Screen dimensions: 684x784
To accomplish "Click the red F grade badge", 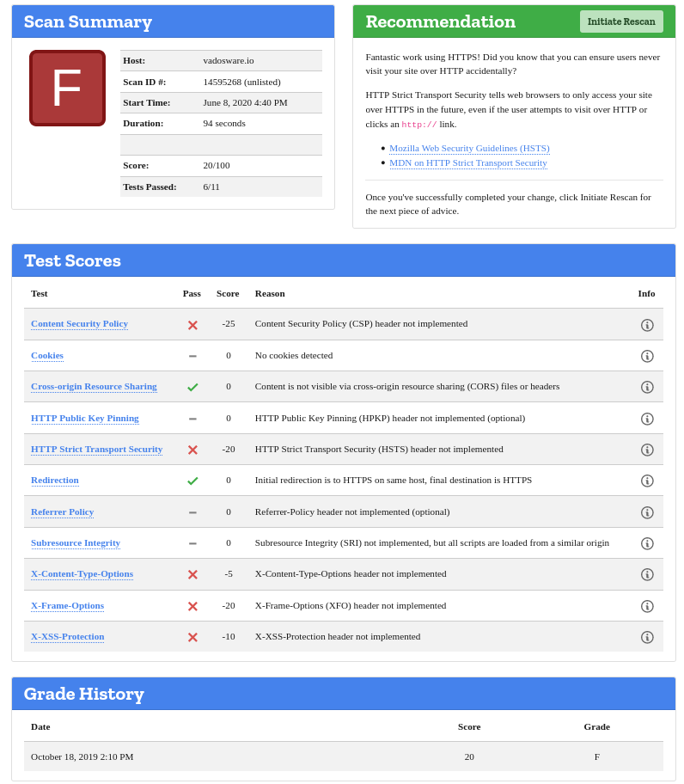I will tap(67, 88).
